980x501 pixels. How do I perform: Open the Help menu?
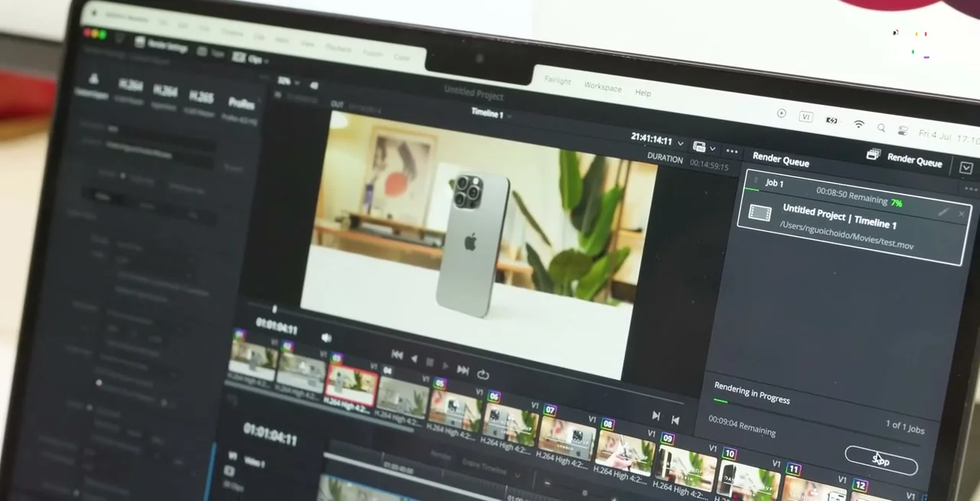pos(642,92)
